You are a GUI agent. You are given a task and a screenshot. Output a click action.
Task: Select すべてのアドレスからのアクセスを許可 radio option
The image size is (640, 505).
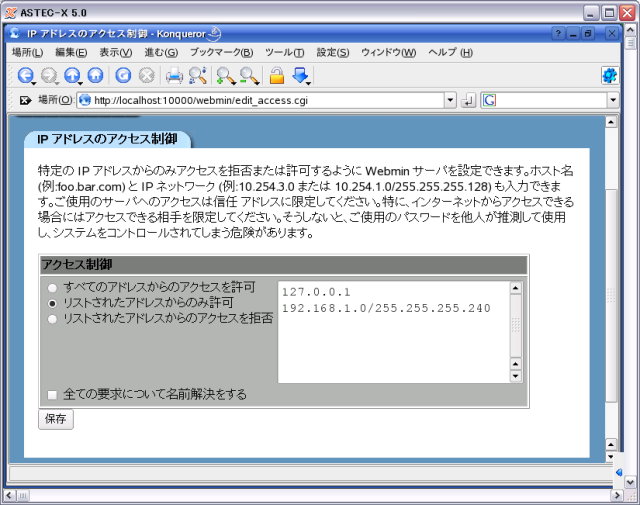[52, 288]
